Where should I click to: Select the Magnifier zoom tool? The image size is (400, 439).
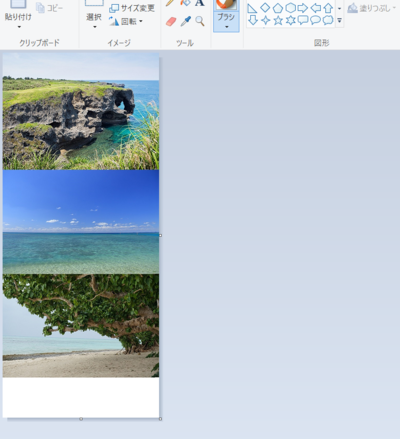[x=200, y=21]
